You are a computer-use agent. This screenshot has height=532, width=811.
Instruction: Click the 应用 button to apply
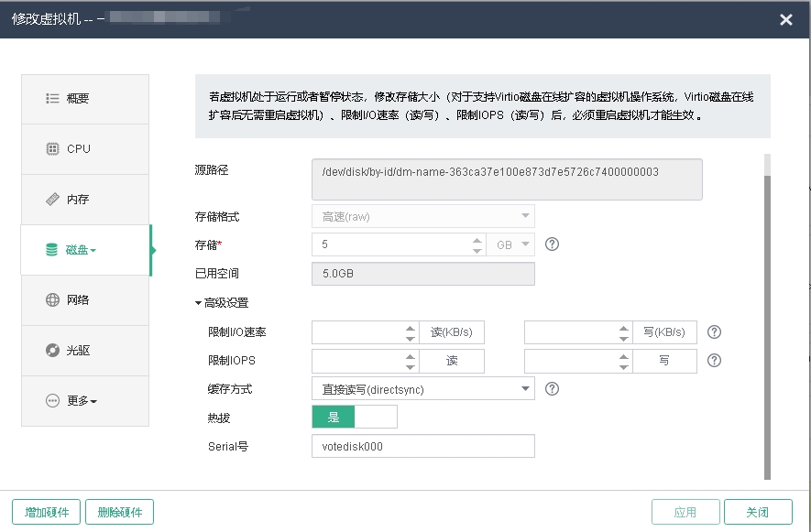click(x=685, y=512)
